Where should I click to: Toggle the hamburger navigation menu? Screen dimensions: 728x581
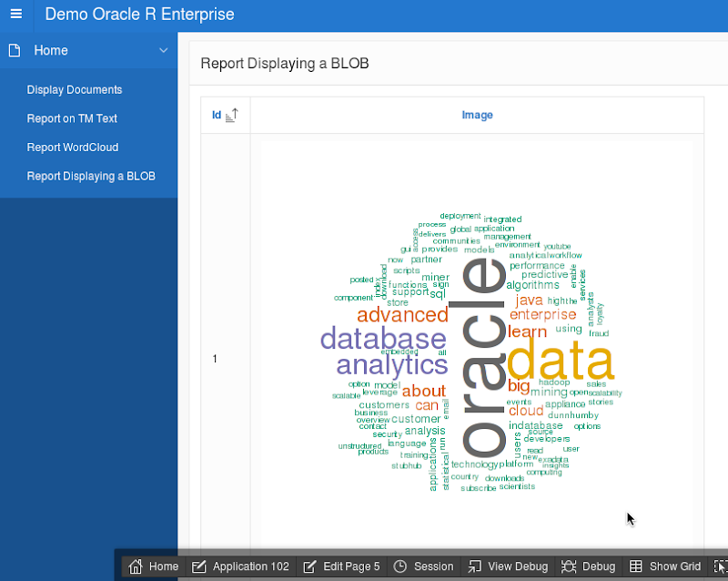pyautogui.click(x=16, y=14)
